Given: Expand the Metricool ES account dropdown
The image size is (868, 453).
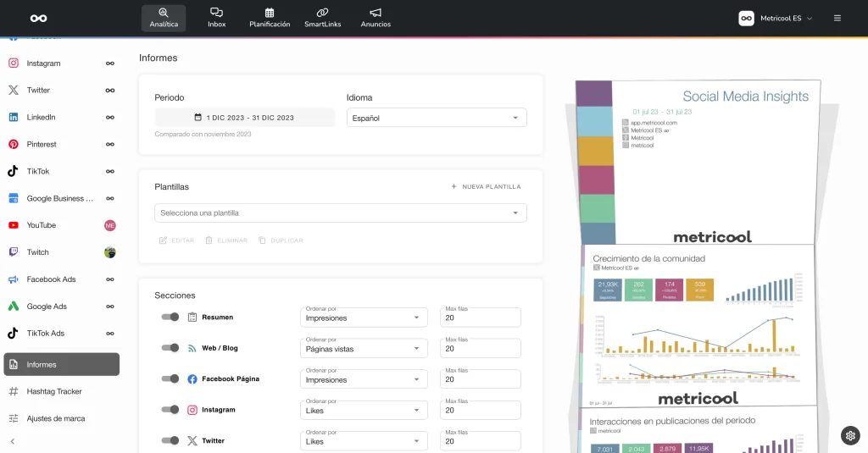Looking at the screenshot, I should (776, 19).
